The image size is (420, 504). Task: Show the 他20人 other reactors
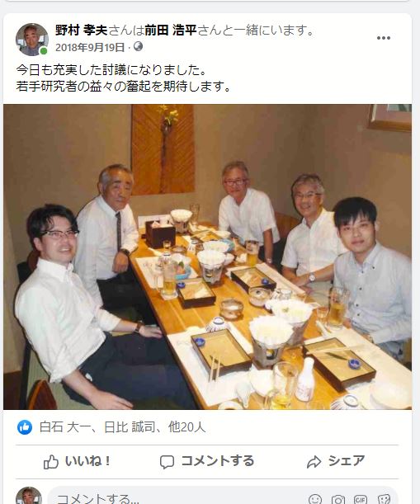pyautogui.click(x=186, y=427)
